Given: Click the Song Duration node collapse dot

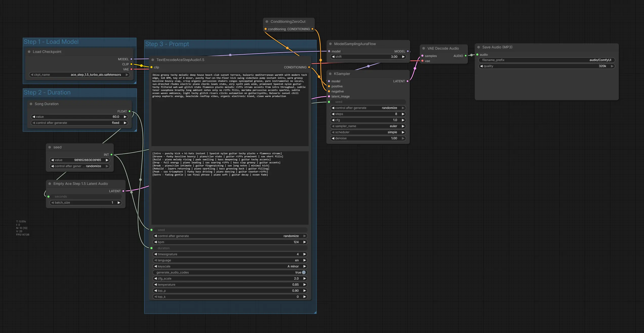Looking at the screenshot, I should (31, 104).
